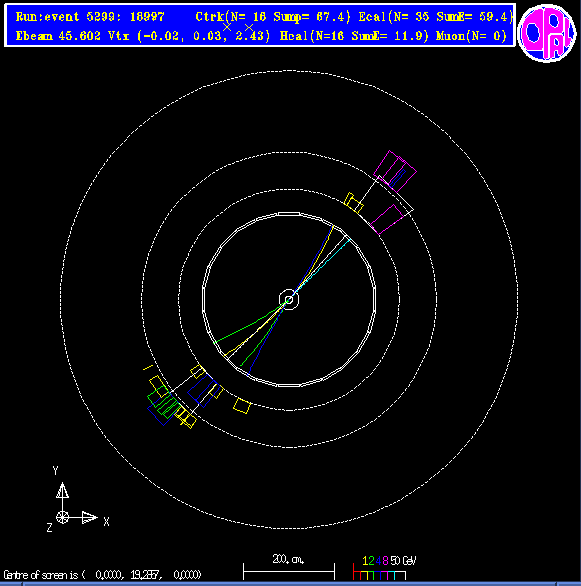Image resolution: width=581 pixels, height=586 pixels.
Task: Click the Ebeam 45.602 label
Action: [x=58, y=36]
